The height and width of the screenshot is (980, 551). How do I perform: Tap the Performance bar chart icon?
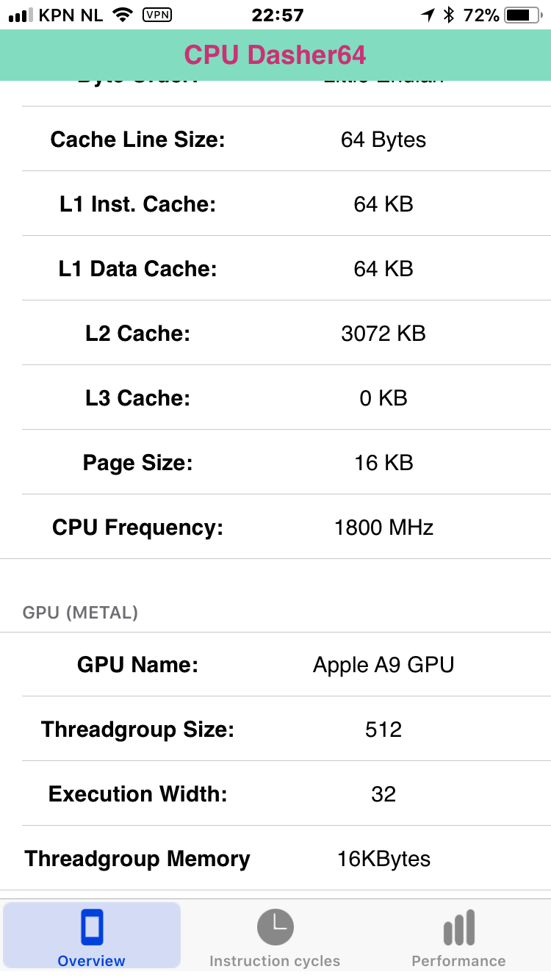click(459, 928)
